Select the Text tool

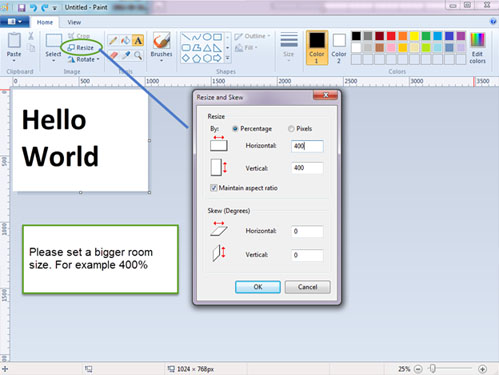pyautogui.click(x=138, y=41)
